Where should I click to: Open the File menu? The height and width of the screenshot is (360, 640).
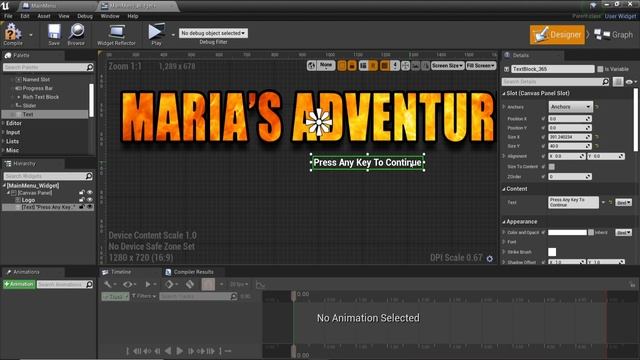(x=8, y=16)
